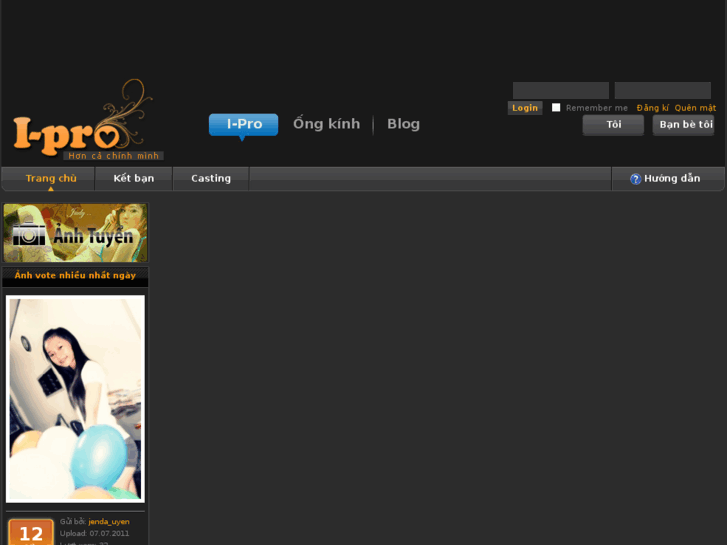Click the Ảnh vote nhiều nhất ngày header
Screen dimensions: 727x545
point(75,276)
